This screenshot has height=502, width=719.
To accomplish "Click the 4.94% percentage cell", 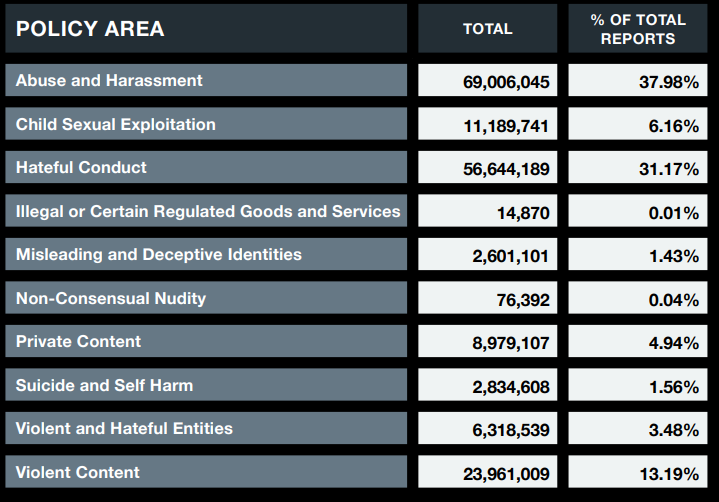I will tap(638, 341).
